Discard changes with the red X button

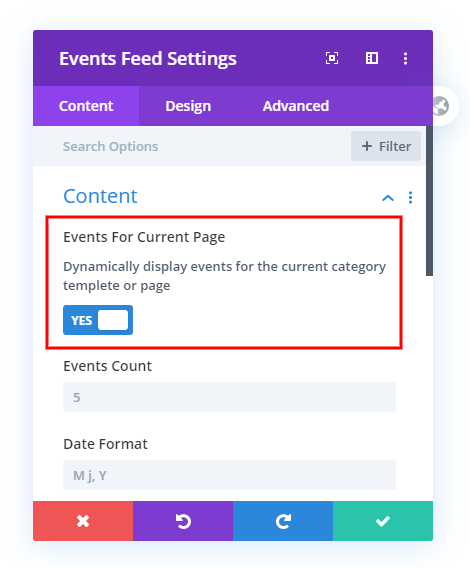(83, 521)
